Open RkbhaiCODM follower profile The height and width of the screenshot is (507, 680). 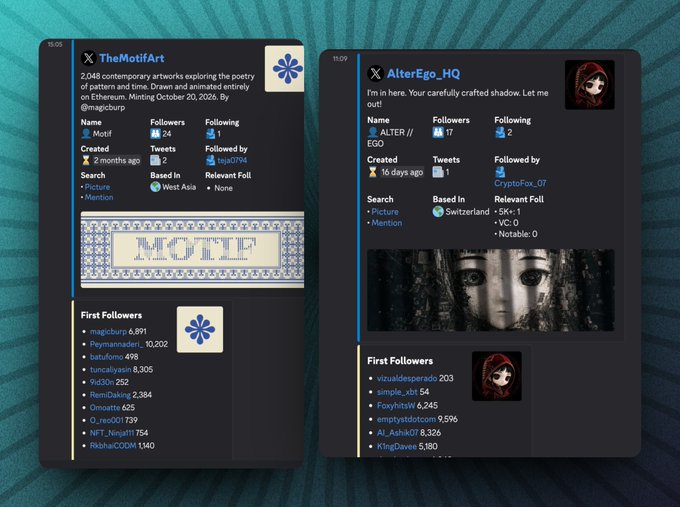(x=113, y=445)
